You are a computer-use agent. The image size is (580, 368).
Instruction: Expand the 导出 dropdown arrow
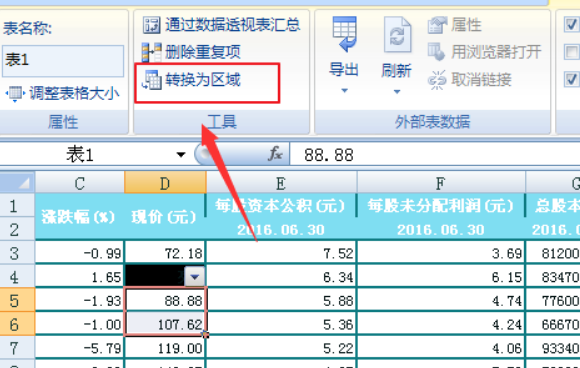point(344,91)
